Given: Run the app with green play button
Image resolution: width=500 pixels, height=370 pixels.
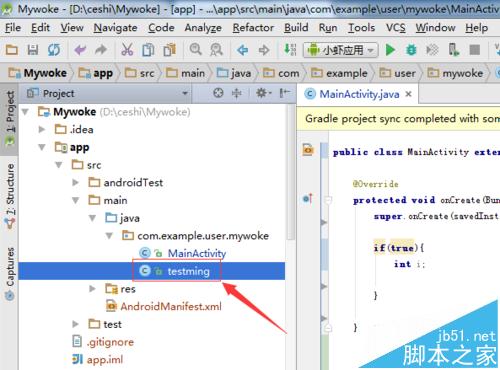Looking at the screenshot, I should (x=390, y=50).
